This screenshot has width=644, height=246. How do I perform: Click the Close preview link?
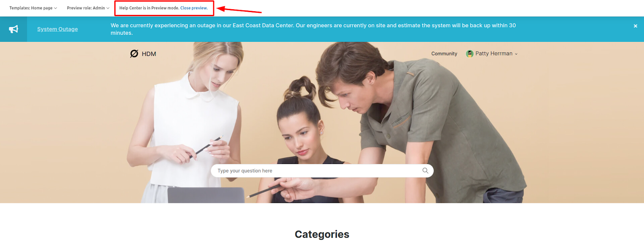point(194,8)
